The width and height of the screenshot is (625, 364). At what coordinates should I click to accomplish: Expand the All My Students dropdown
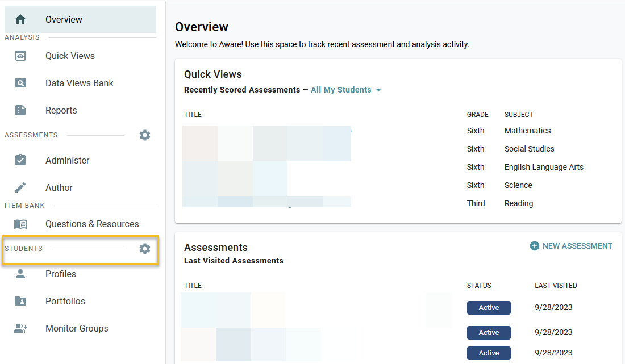click(346, 90)
